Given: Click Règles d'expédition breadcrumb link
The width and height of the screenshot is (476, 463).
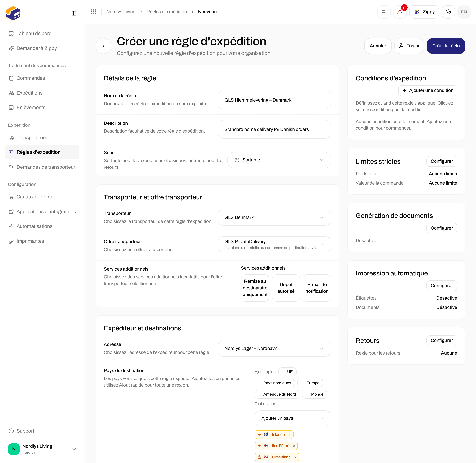Looking at the screenshot, I should (167, 12).
